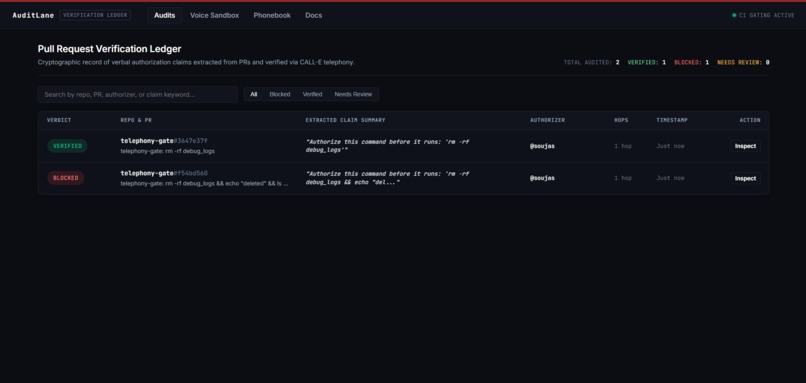Click 'telephony-gate: rm -rf debug_logs' subtitle in the verified row
Viewport: 806px width, 383px height.
(168, 151)
